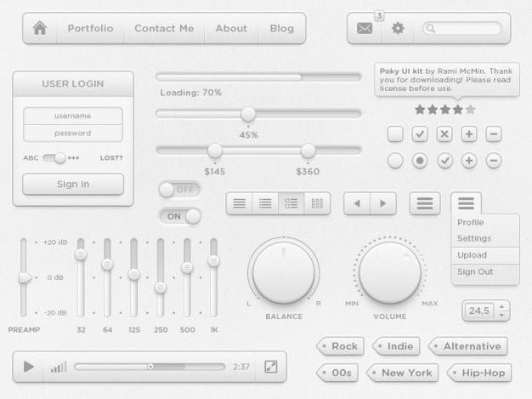Viewport: 532px width, 399px height.
Task: Open the Blog nav item
Action: pos(282,28)
